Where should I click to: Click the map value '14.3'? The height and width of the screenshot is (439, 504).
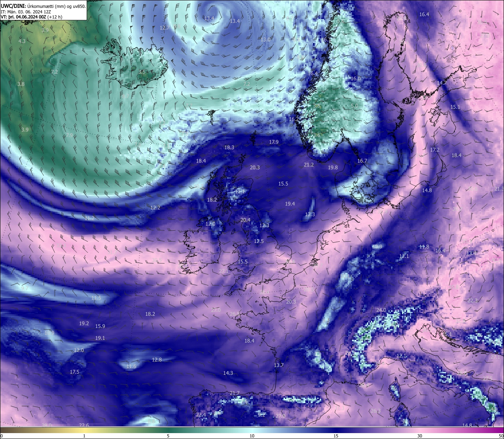(x=228, y=372)
